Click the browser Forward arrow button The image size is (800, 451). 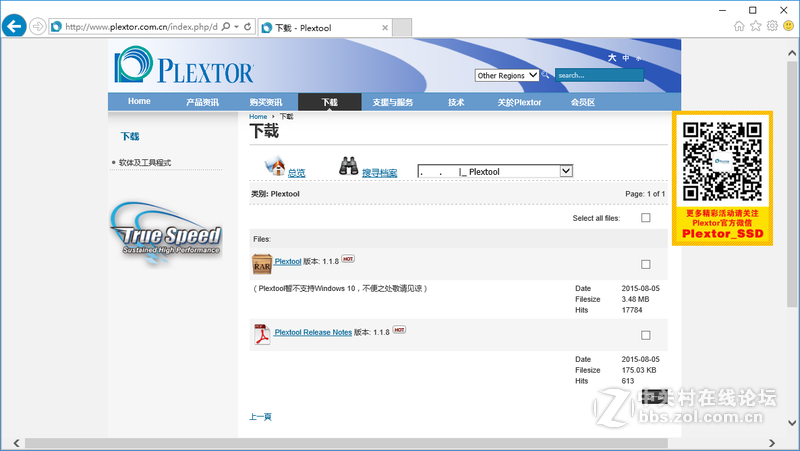(37, 26)
